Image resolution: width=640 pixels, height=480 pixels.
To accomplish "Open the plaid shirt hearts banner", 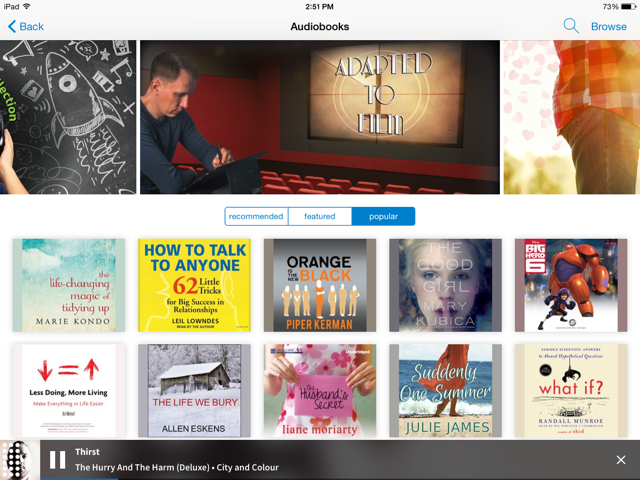I will [x=572, y=117].
